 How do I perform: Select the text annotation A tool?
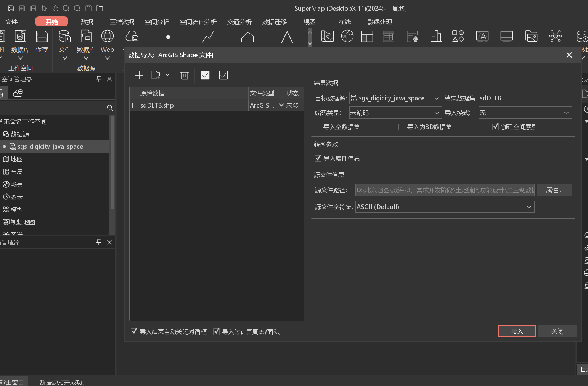click(x=287, y=37)
